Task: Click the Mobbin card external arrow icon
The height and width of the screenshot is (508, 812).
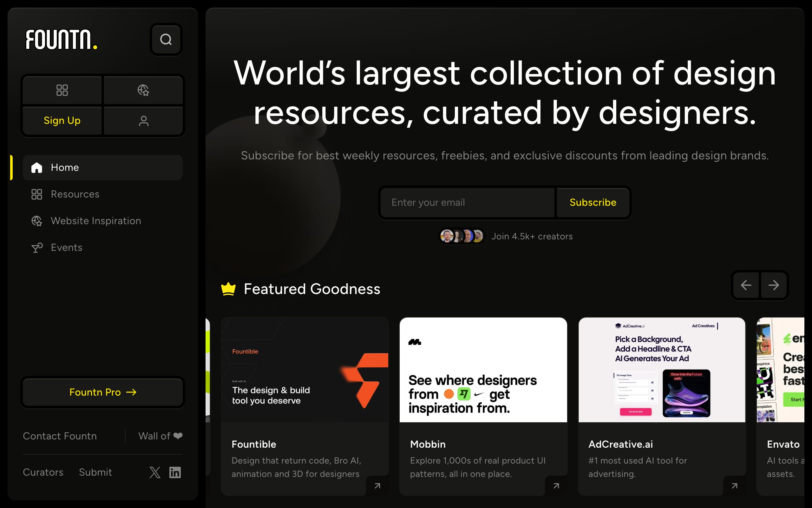Action: (x=556, y=486)
